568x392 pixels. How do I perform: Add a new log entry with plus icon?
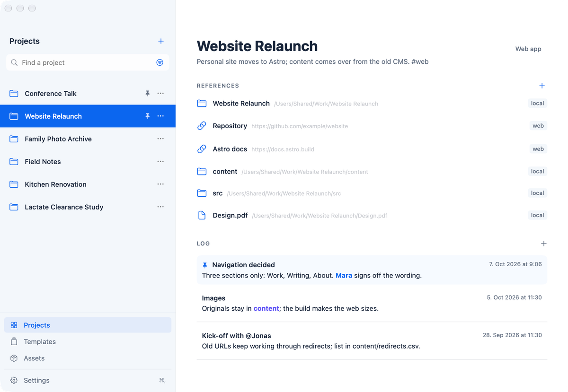[543, 244]
